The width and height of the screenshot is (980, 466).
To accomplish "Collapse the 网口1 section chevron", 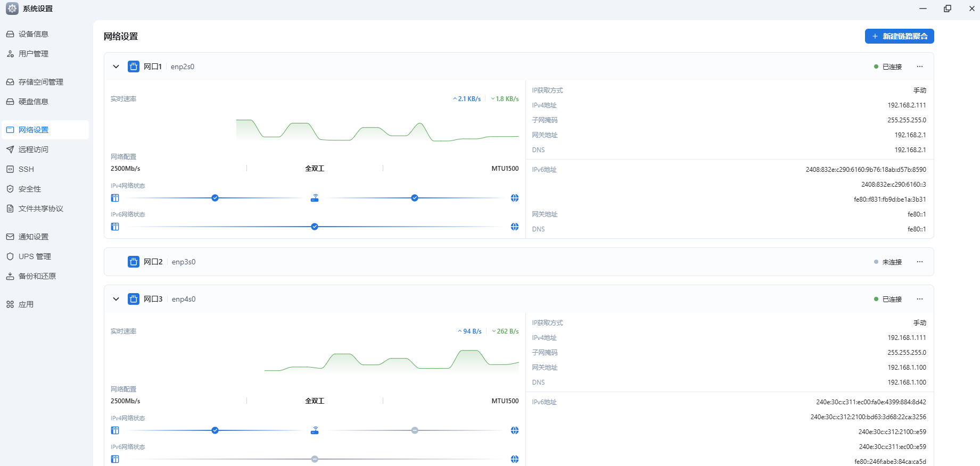I will (x=116, y=66).
